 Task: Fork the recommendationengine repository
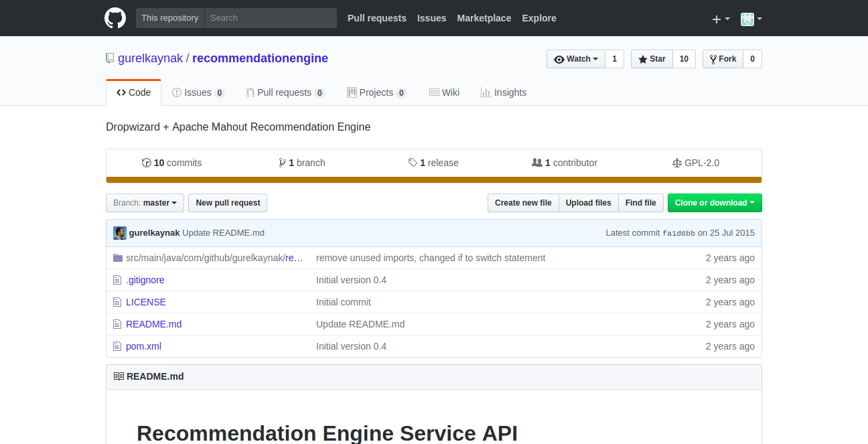[723, 59]
